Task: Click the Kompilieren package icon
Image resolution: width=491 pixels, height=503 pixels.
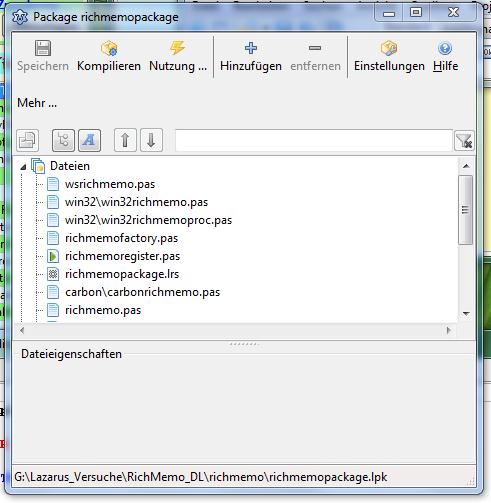Action: 109,49
